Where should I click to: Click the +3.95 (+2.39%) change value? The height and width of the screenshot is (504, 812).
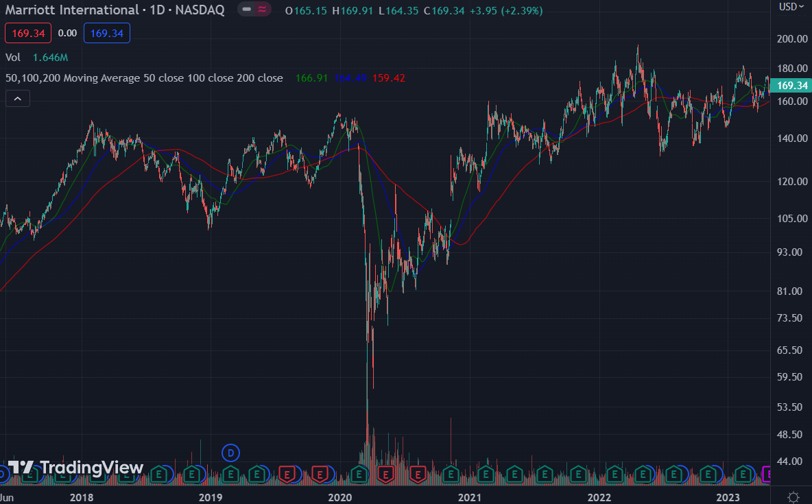(506, 10)
